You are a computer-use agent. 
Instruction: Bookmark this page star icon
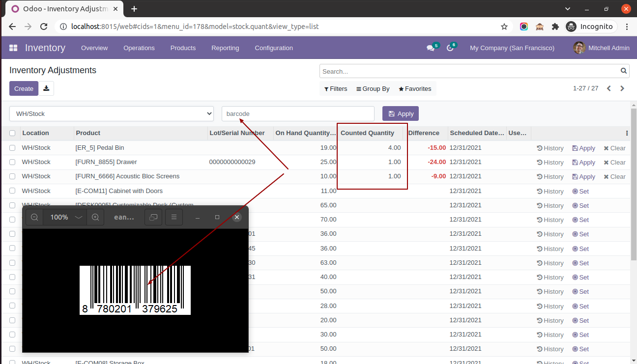(504, 27)
